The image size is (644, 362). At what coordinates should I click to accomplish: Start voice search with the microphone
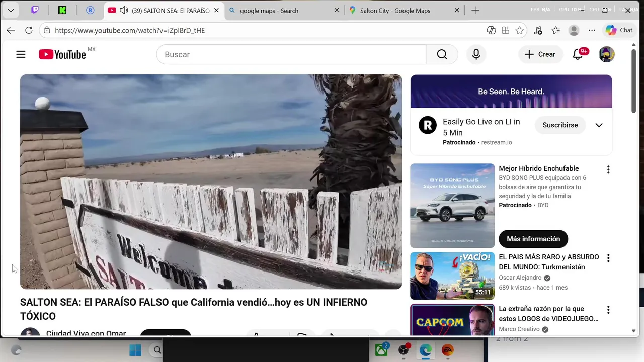tap(476, 54)
